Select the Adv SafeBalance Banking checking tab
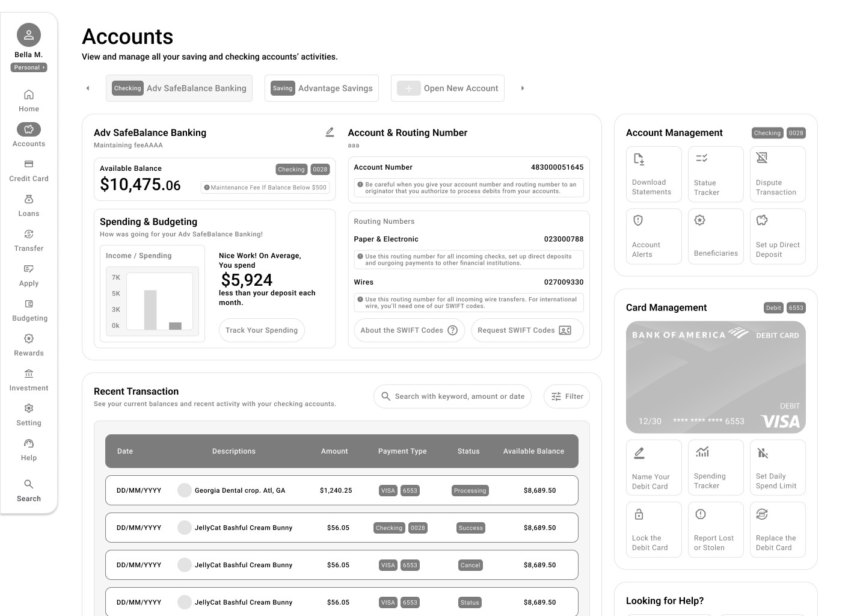This screenshot has height=616, width=866. 179,88
